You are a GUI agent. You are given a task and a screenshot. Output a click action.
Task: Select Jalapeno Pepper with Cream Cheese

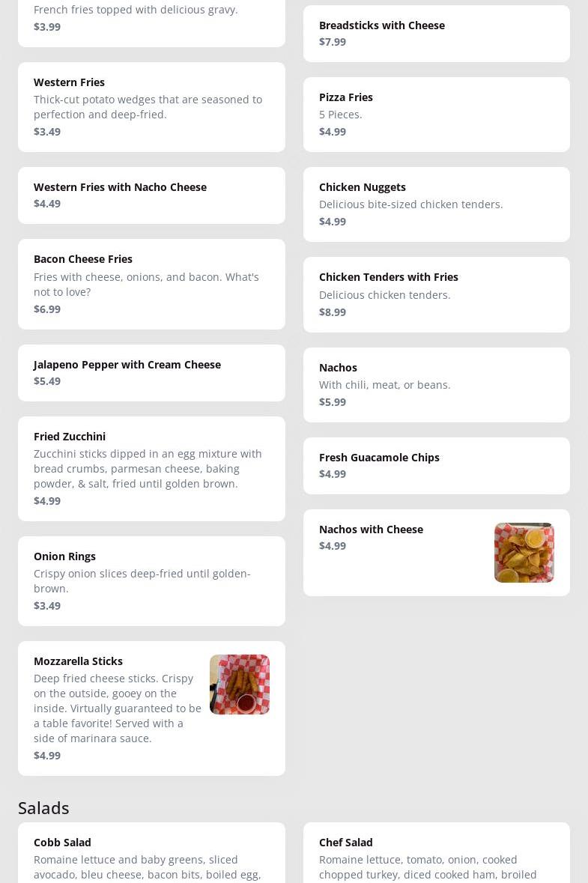(x=151, y=372)
